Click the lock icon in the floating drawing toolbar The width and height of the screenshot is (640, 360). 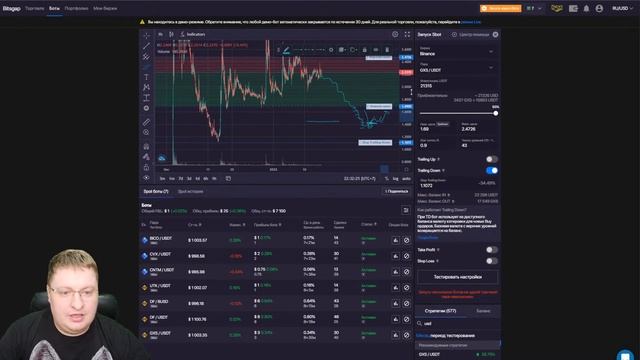(x=364, y=50)
